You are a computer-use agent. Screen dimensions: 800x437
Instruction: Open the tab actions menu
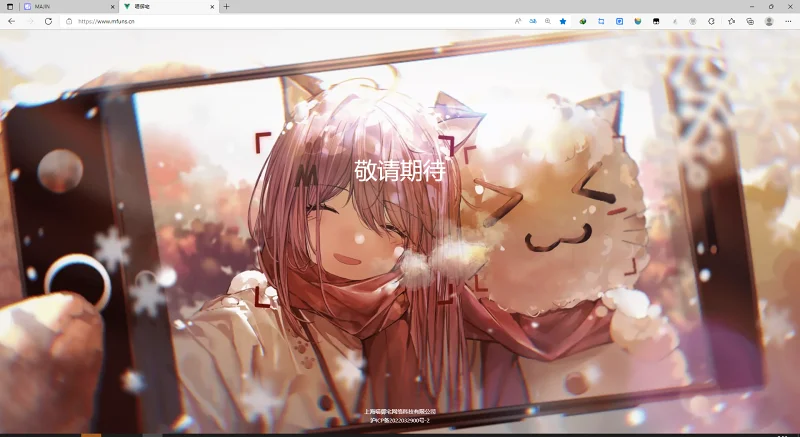(10, 7)
